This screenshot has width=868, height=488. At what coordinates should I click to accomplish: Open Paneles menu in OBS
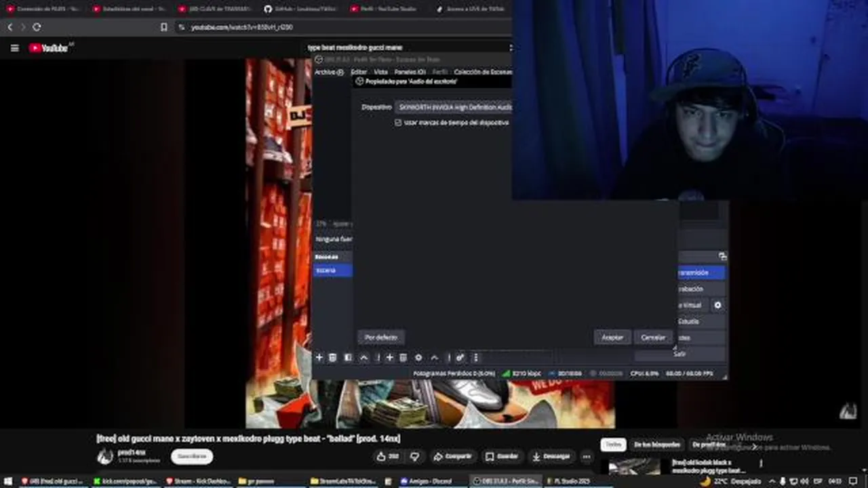click(x=410, y=72)
